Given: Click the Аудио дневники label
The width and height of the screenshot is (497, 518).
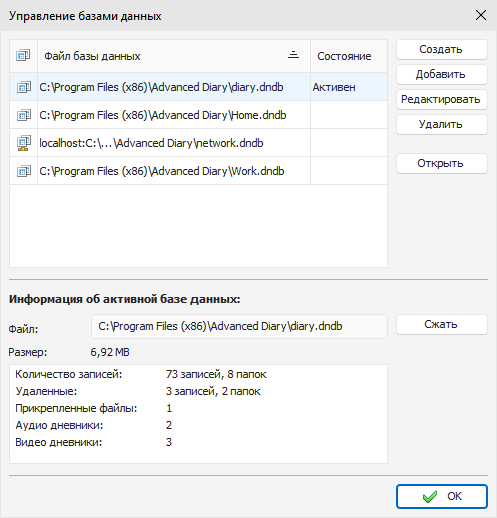Looking at the screenshot, I should [x=59, y=425].
